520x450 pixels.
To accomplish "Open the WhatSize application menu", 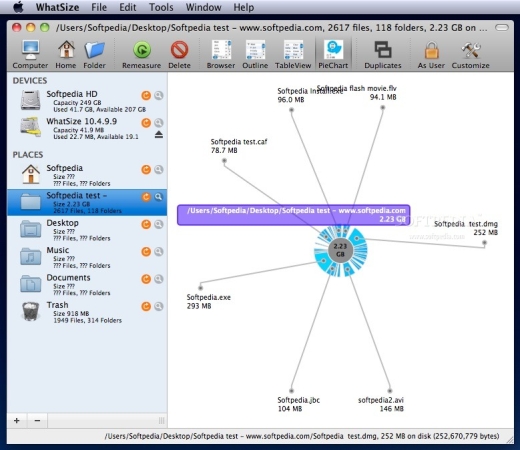I will pyautogui.click(x=57, y=7).
